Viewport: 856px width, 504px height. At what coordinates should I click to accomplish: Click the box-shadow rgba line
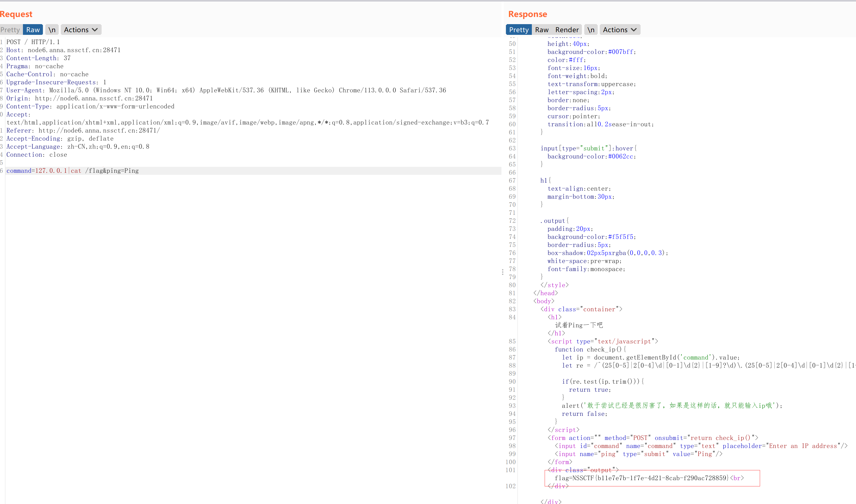tap(608, 253)
